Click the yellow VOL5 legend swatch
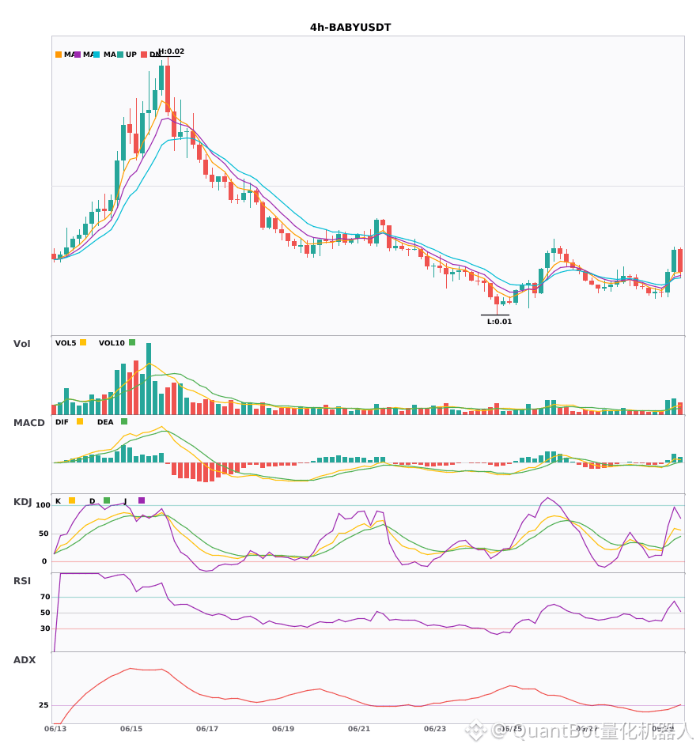 83,342
